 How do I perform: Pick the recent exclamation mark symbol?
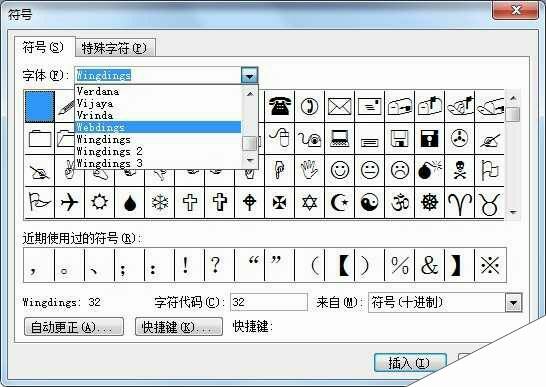coord(189,265)
